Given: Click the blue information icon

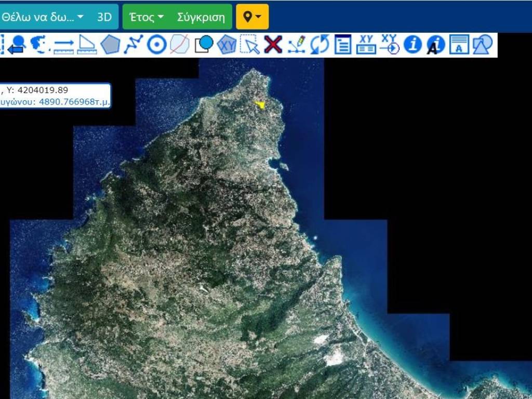Looking at the screenshot, I should click(413, 45).
